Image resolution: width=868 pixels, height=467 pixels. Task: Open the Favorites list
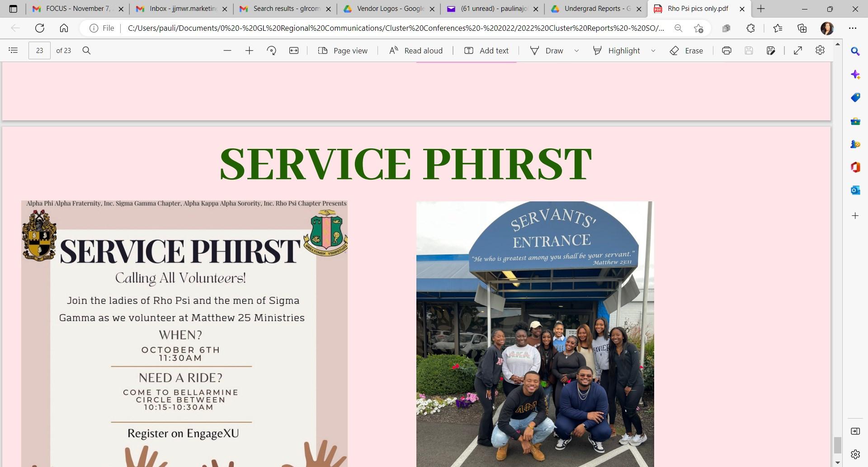click(x=778, y=28)
